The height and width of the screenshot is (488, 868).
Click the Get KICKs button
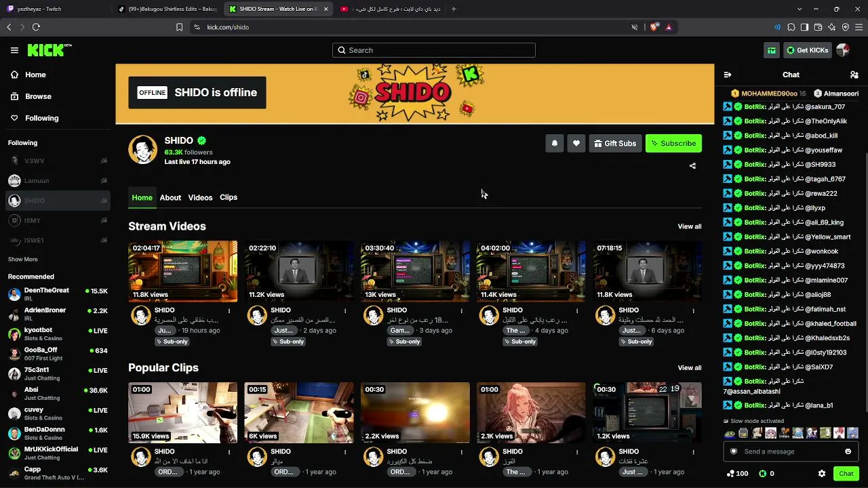pos(807,50)
